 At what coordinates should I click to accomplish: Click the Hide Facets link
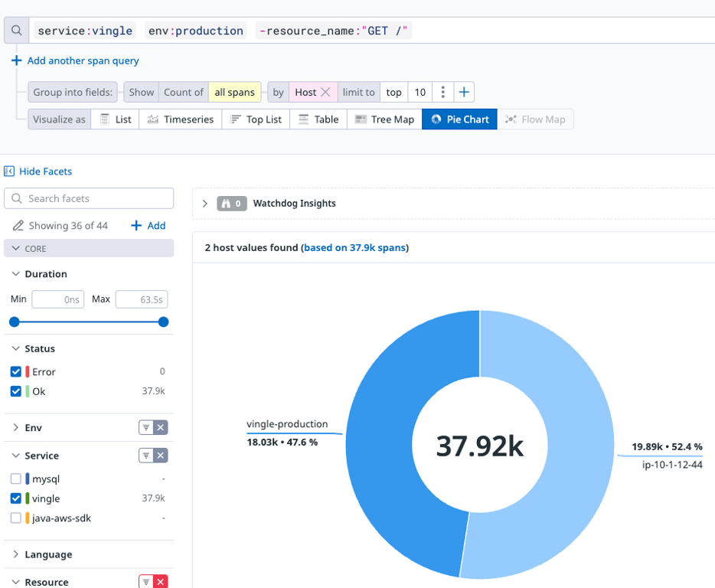pyautogui.click(x=46, y=171)
